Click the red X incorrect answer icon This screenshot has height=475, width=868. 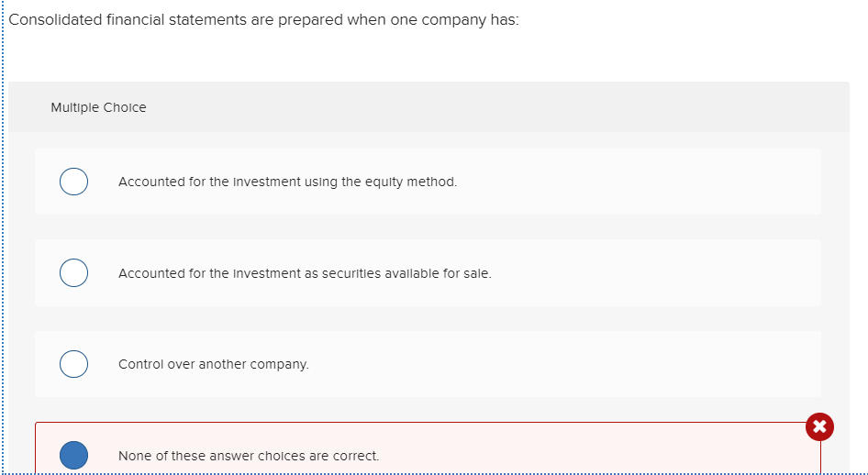pos(819,426)
